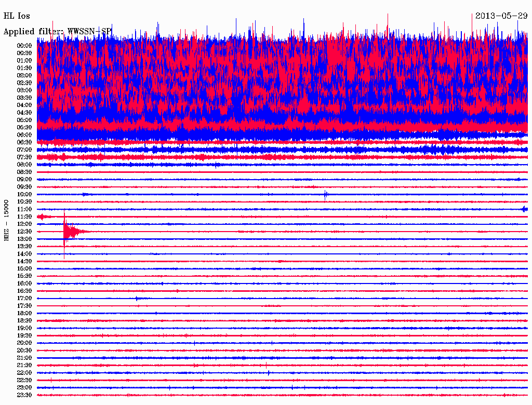The width and height of the screenshot is (532, 405).
Task: Select the 06:30 time label
Action: pos(24,142)
